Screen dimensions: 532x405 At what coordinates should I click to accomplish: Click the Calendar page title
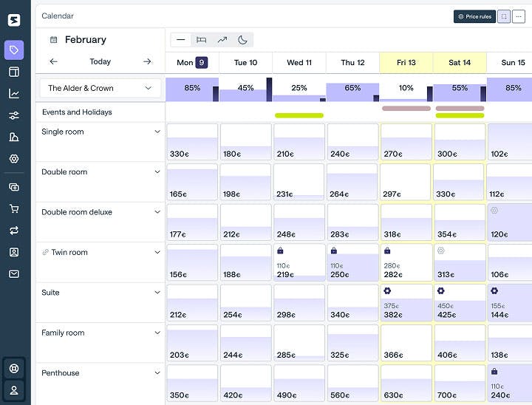[x=58, y=16]
